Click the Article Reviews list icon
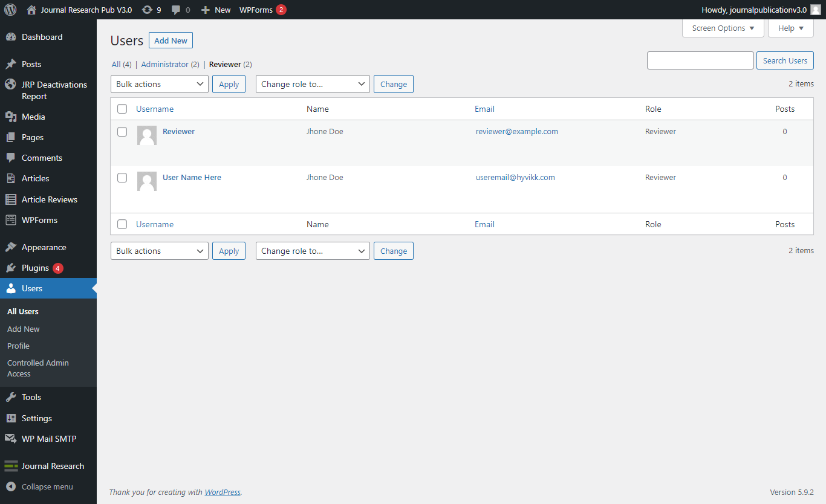This screenshot has height=504, width=826. coord(11,199)
